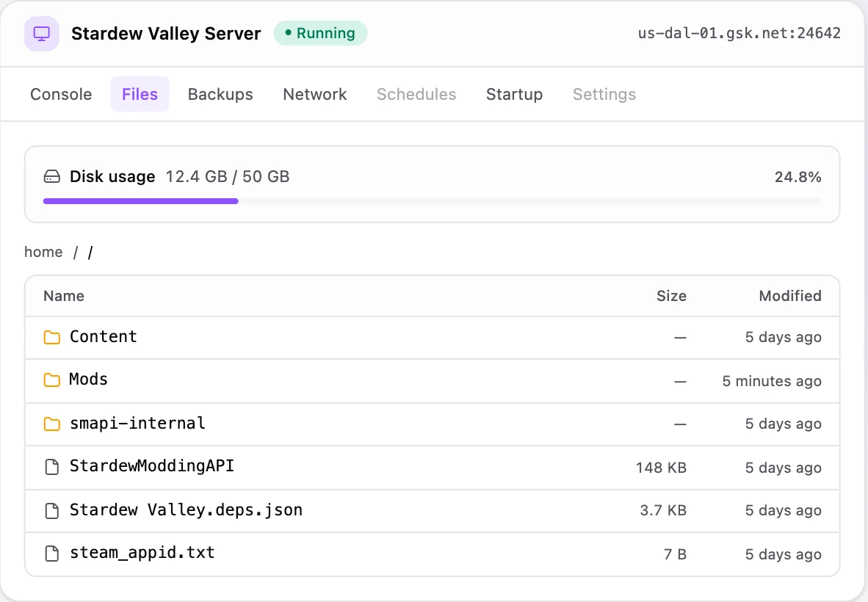Click the 7 B size value
Image resolution: width=868 pixels, height=602 pixels.
pos(676,554)
